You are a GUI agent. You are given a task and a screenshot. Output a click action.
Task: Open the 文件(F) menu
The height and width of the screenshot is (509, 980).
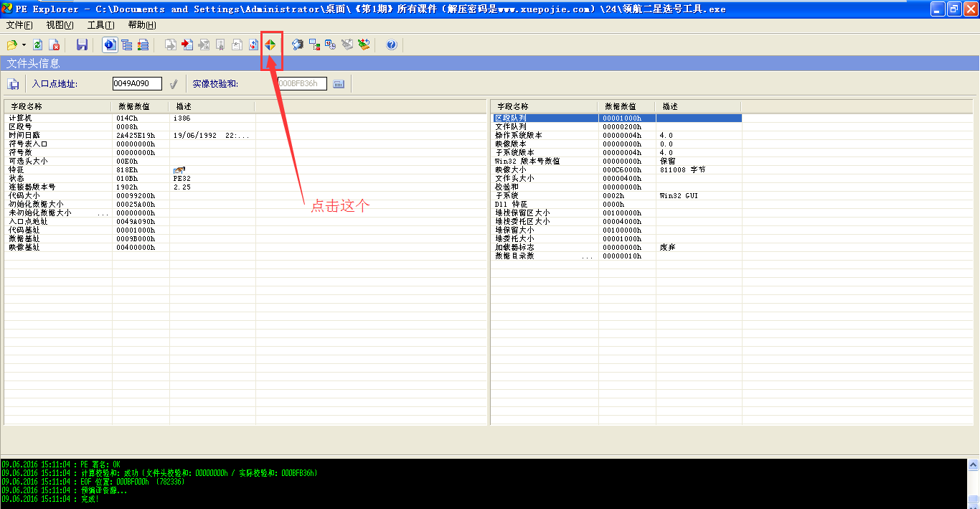18,24
